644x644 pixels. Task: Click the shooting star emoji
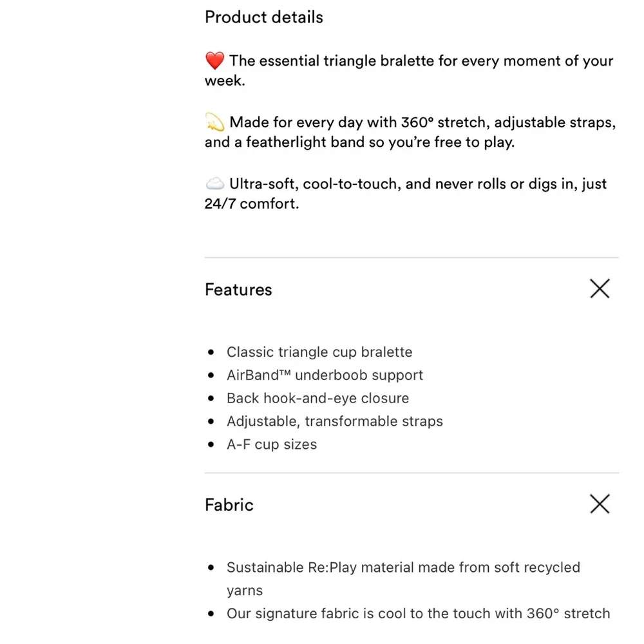click(214, 122)
